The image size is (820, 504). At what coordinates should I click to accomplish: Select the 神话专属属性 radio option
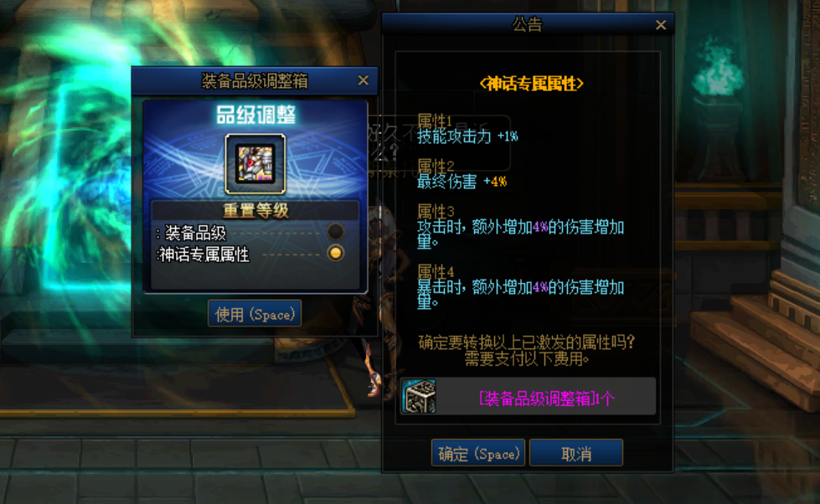335,253
